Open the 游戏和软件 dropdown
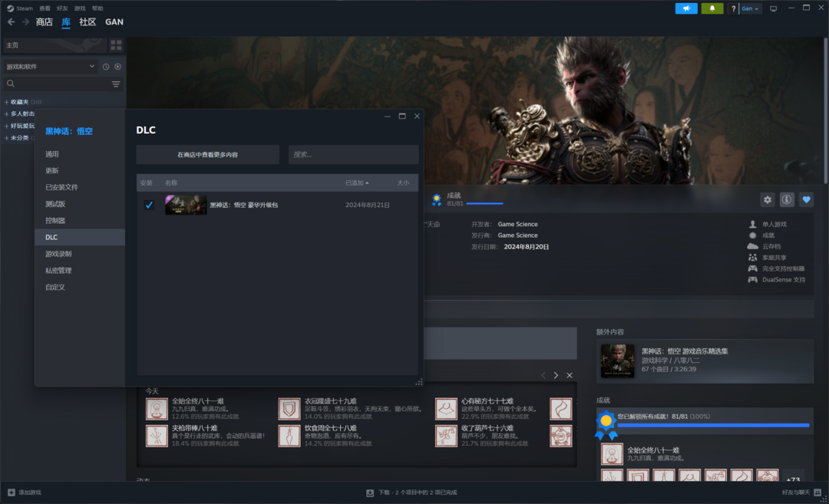 click(51, 67)
